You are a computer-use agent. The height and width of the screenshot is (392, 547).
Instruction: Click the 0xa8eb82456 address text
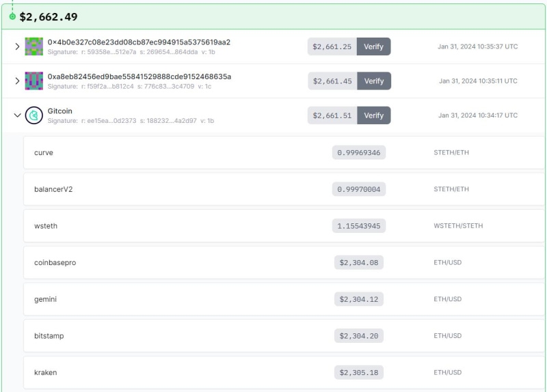point(139,76)
